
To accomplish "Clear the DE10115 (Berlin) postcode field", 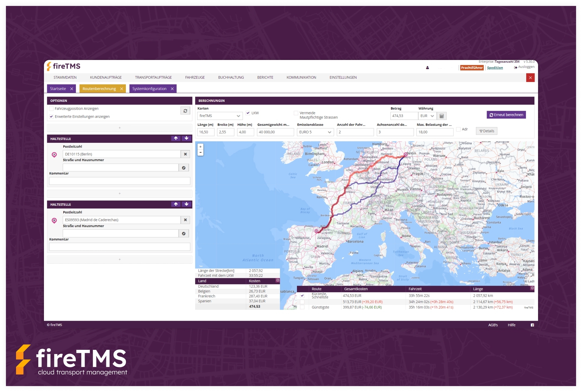I will pos(185,154).
